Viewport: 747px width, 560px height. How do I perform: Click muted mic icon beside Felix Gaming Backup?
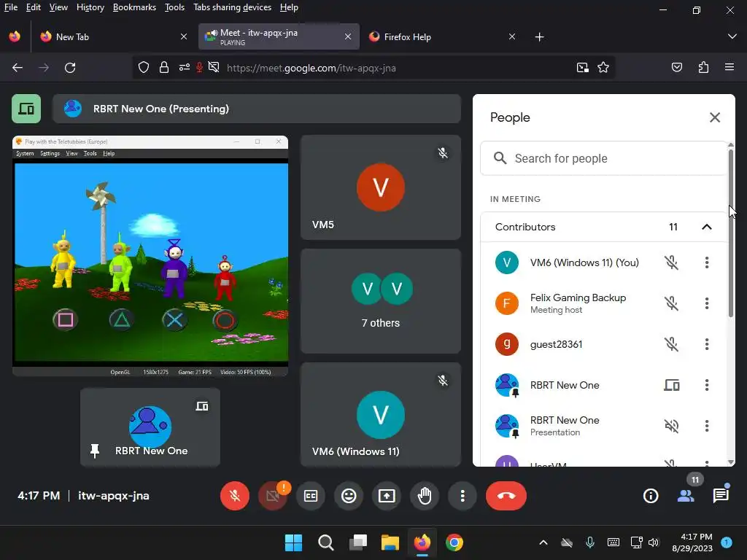pyautogui.click(x=672, y=303)
